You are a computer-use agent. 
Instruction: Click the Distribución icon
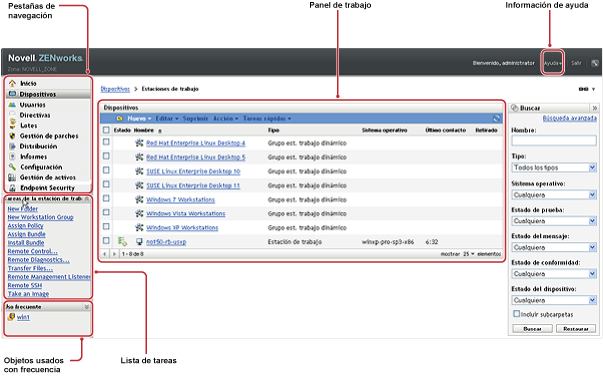pyautogui.click(x=12, y=146)
